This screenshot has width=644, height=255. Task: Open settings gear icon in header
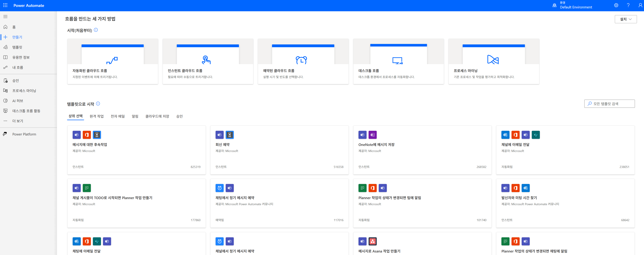tap(616, 5)
